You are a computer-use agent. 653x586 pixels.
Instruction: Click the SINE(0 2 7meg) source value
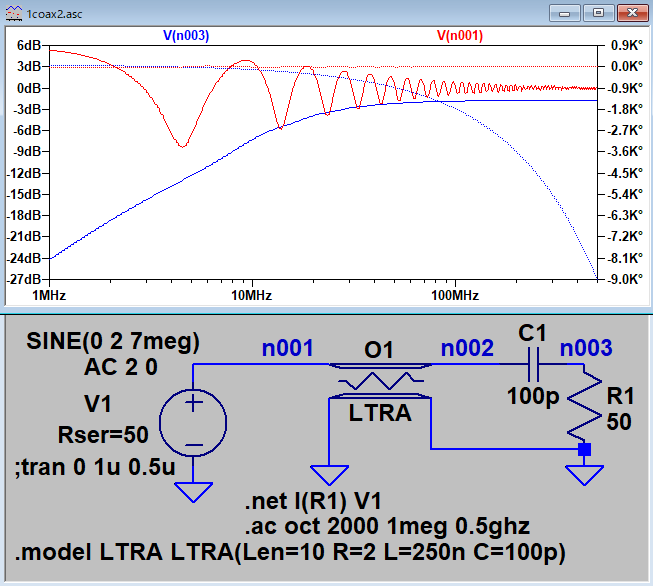click(113, 342)
